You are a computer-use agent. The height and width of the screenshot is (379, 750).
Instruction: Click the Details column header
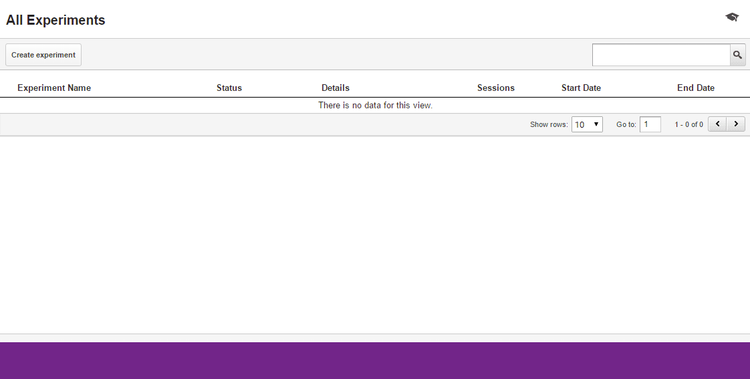(335, 88)
